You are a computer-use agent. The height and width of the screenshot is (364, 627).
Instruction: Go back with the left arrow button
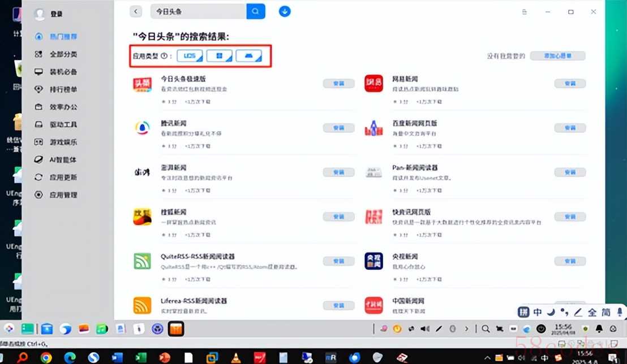tap(136, 11)
